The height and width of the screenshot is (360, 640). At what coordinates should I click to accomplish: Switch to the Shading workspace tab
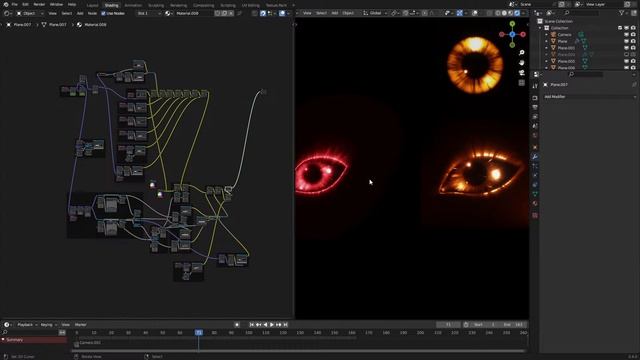click(x=111, y=5)
